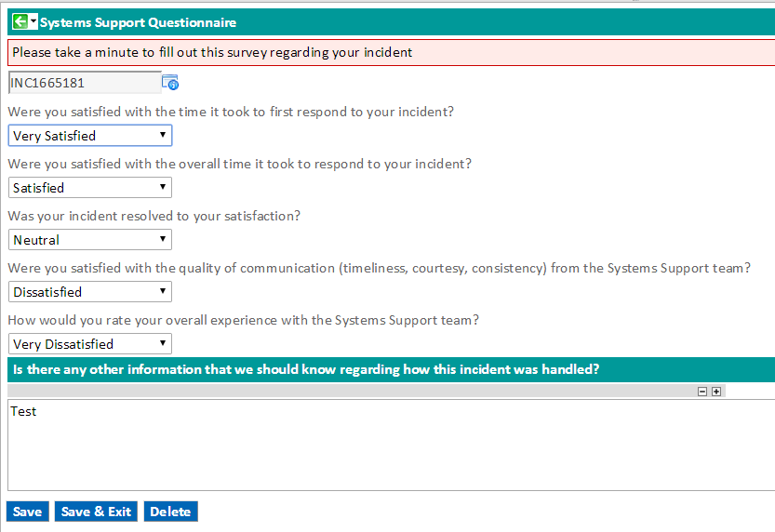This screenshot has width=775, height=532.
Task: Open the Dissatisfied communication quality dropdown
Action: 90,292
